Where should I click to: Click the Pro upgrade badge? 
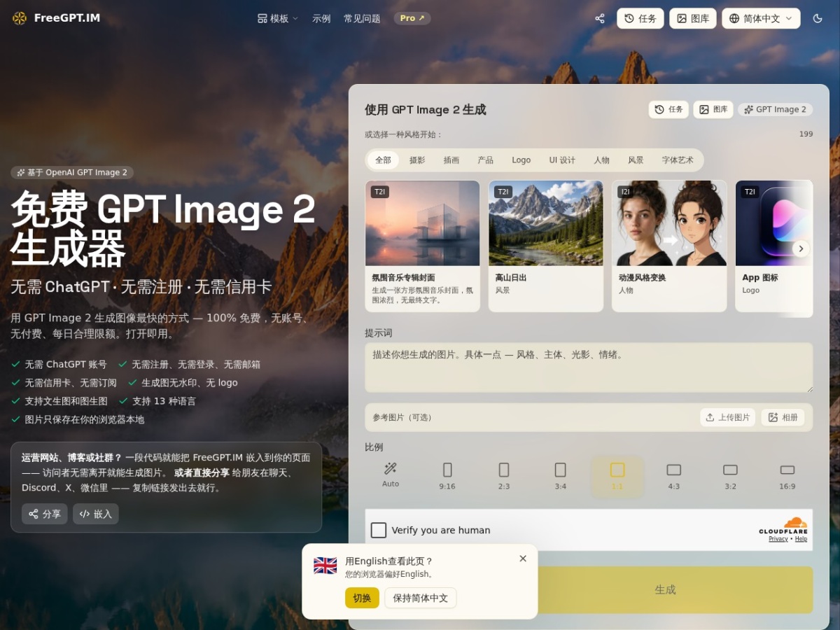pos(412,18)
